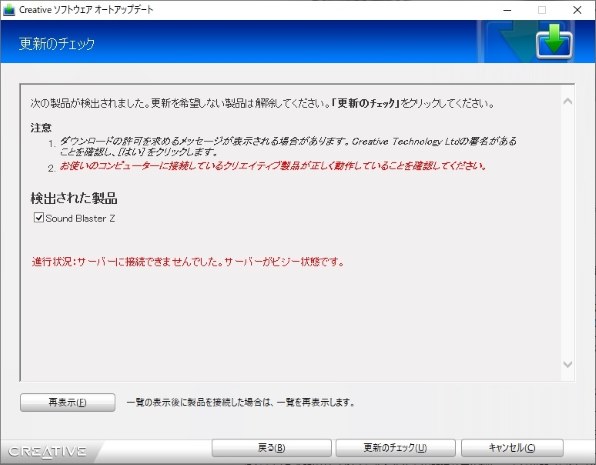This screenshot has height=465, width=596.
Task: Click the red note 2 warning text
Action: coord(273,166)
